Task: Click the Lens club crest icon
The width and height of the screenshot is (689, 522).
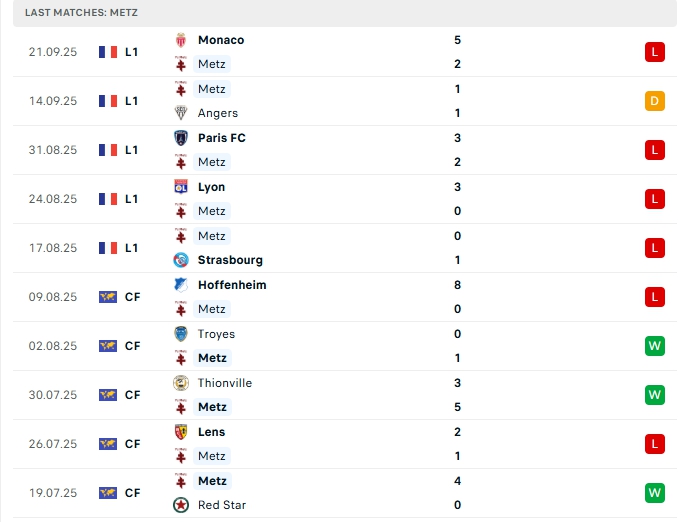Action: tap(181, 432)
